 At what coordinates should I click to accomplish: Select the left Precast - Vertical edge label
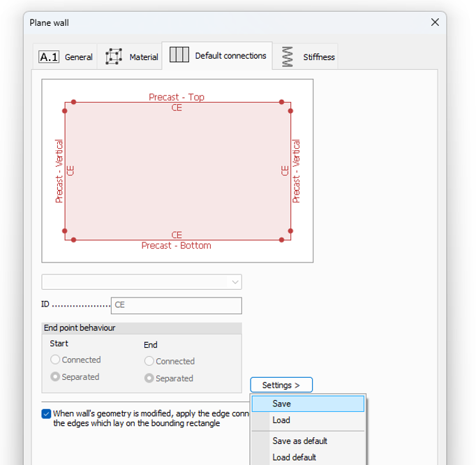coord(59,171)
